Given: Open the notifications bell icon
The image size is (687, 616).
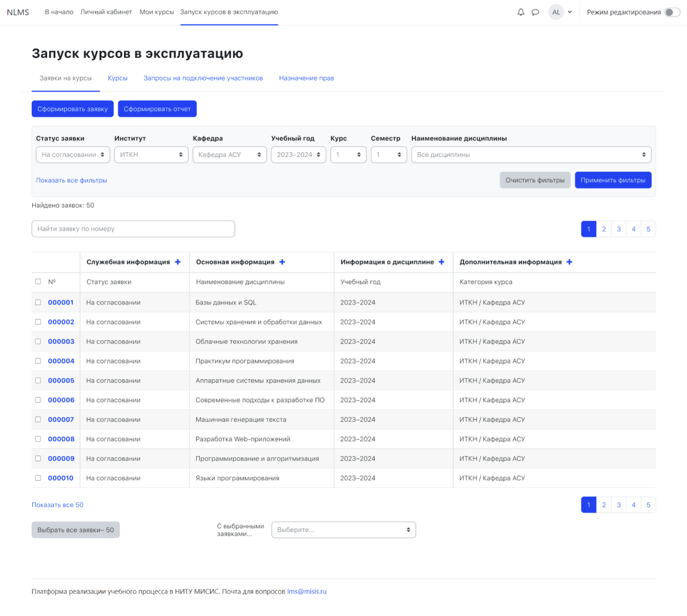Looking at the screenshot, I should click(x=520, y=12).
